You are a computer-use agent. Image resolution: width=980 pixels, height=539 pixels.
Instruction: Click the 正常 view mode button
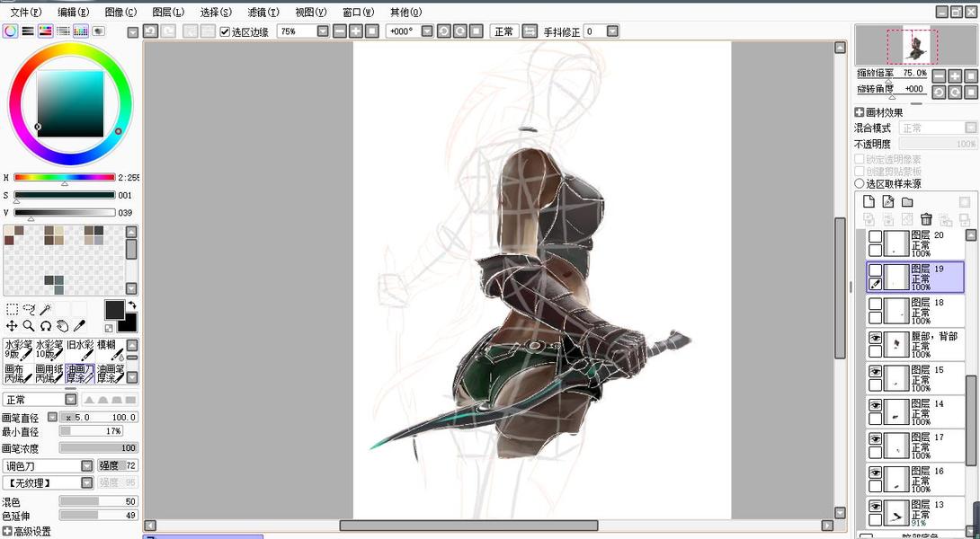click(503, 31)
